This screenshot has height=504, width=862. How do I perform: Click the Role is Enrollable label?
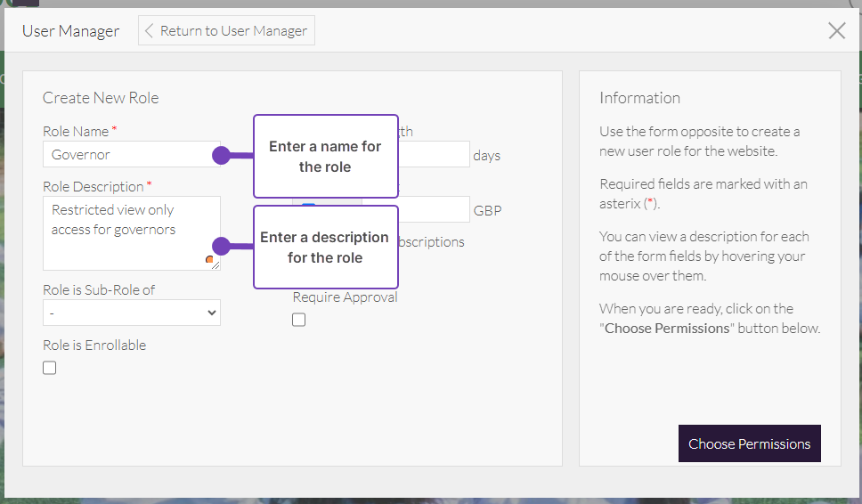[x=94, y=345]
